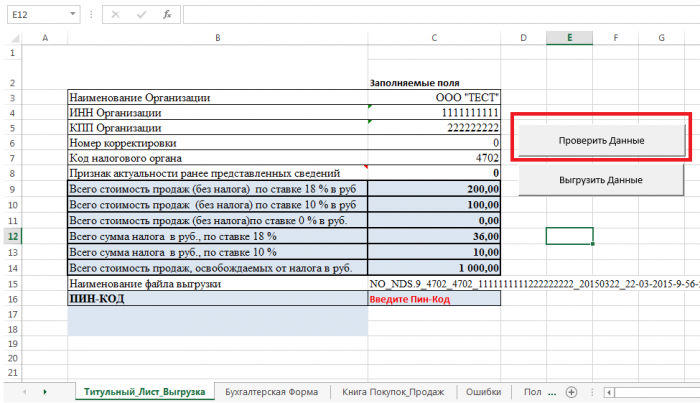The height and width of the screenshot is (403, 700).
Task: Open the Insert Function (fx) dialog
Action: pyautogui.click(x=165, y=16)
